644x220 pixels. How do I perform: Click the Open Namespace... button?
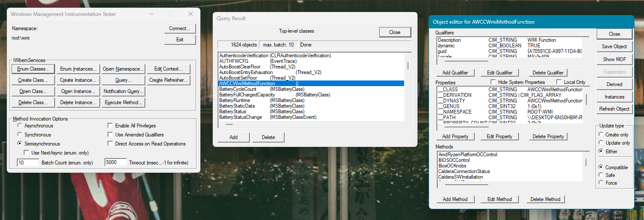coord(124,69)
